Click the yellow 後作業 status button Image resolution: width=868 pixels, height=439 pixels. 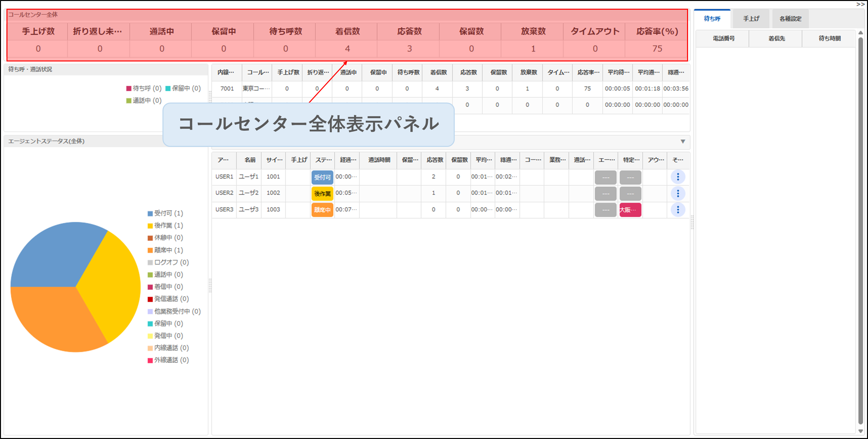[x=322, y=194]
